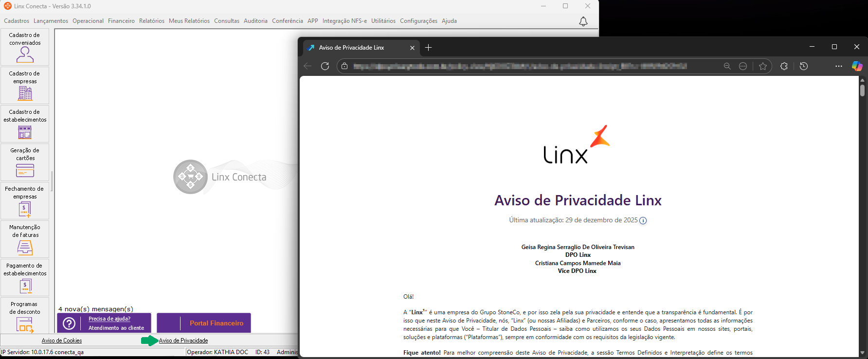Click the browser scrollbar down arrow
Screen dimensions: 868x359
point(862,353)
